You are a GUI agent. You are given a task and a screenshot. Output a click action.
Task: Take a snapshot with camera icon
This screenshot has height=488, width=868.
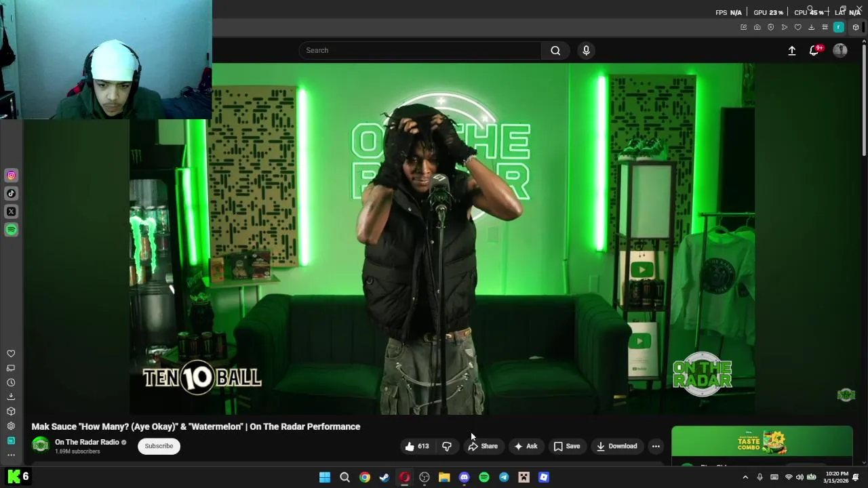(x=757, y=27)
